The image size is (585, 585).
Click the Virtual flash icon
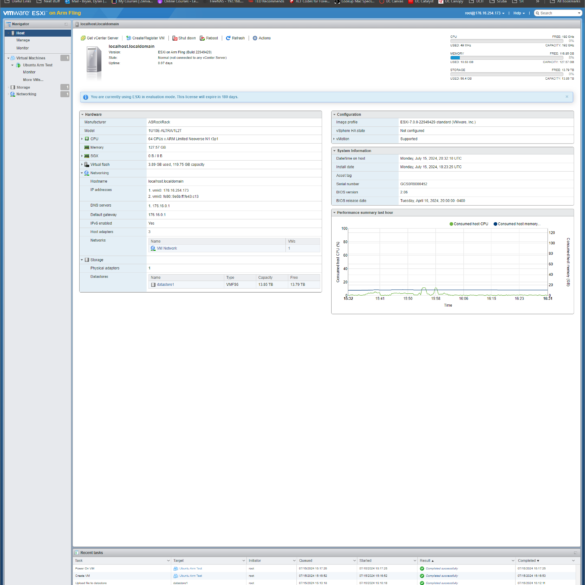[87, 165]
